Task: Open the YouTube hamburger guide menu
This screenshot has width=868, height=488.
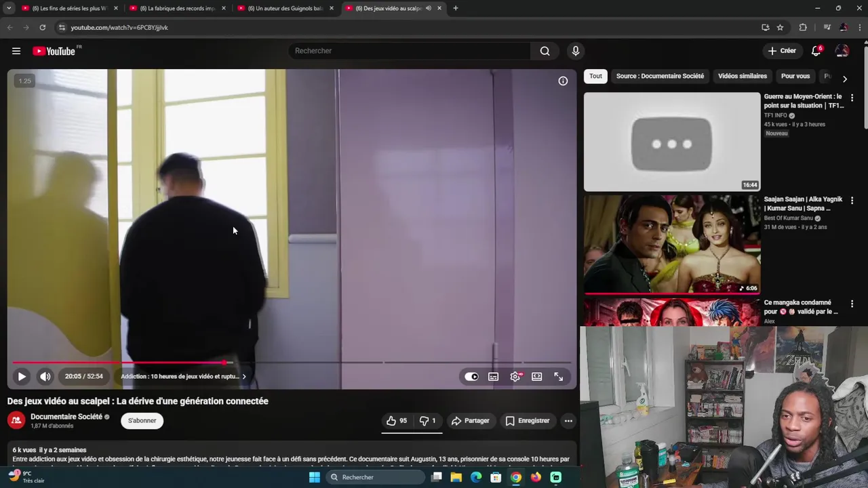Action: (16, 51)
